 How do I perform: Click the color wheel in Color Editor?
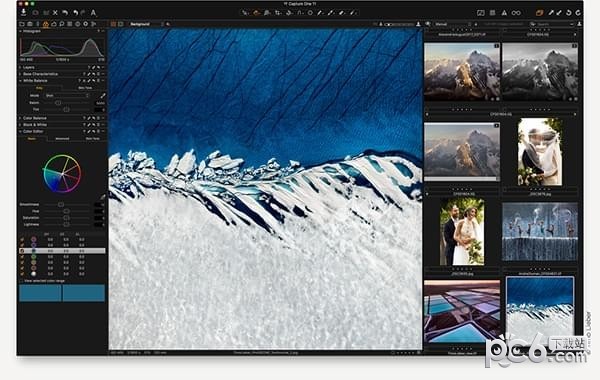coord(62,174)
